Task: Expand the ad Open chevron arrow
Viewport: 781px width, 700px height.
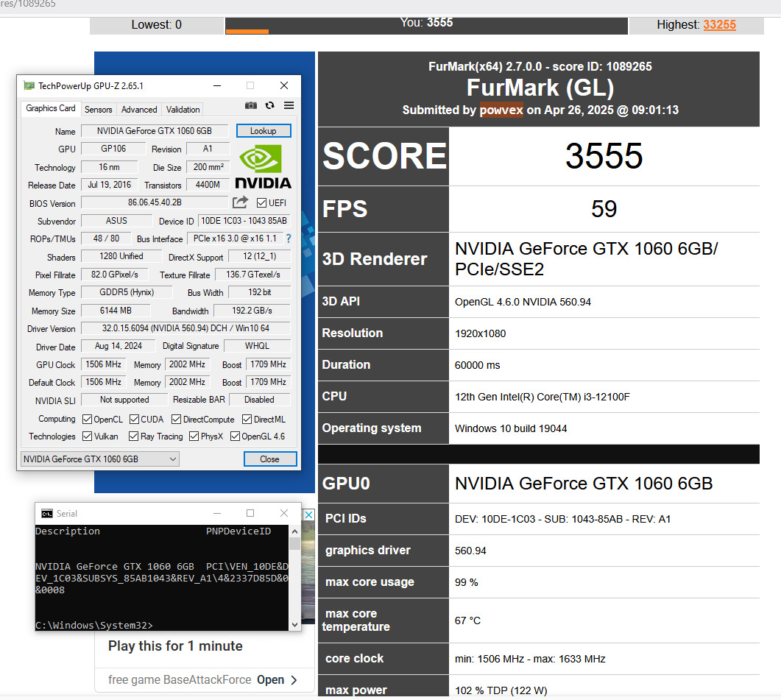Action: (x=294, y=679)
